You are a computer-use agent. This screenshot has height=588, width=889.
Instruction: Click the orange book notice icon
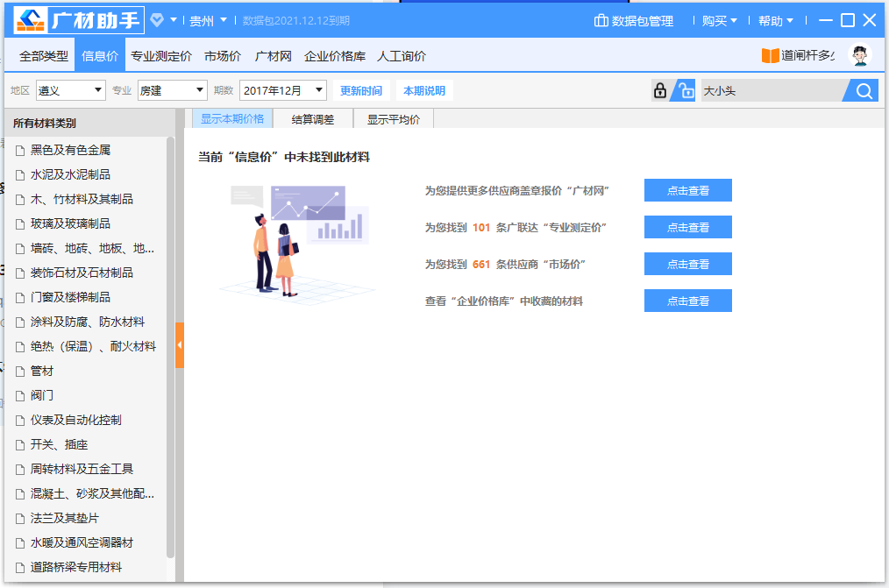tap(770, 55)
